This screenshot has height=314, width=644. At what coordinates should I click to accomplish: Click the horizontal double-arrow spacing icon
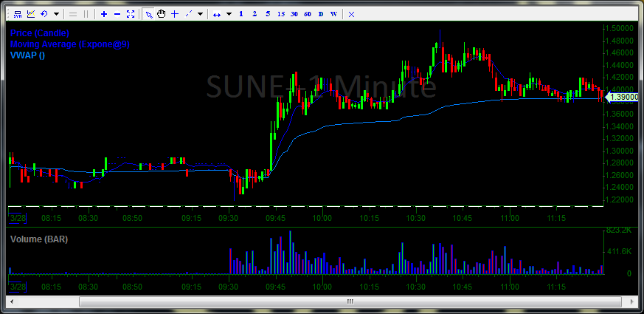point(217,14)
